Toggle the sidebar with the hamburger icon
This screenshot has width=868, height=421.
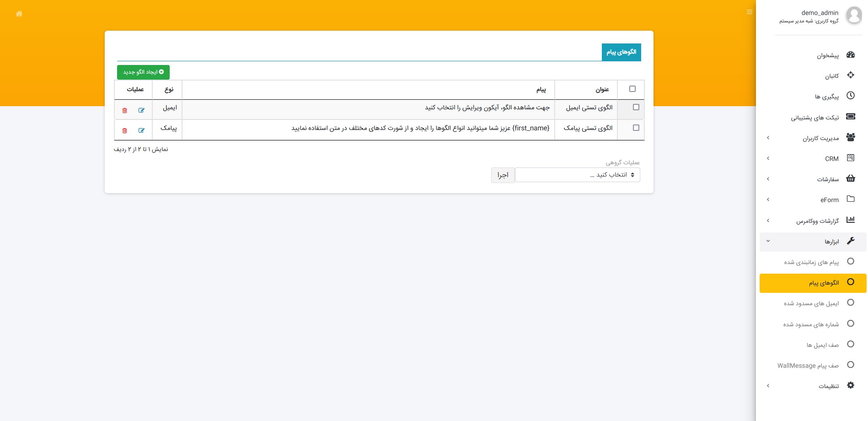pos(749,12)
